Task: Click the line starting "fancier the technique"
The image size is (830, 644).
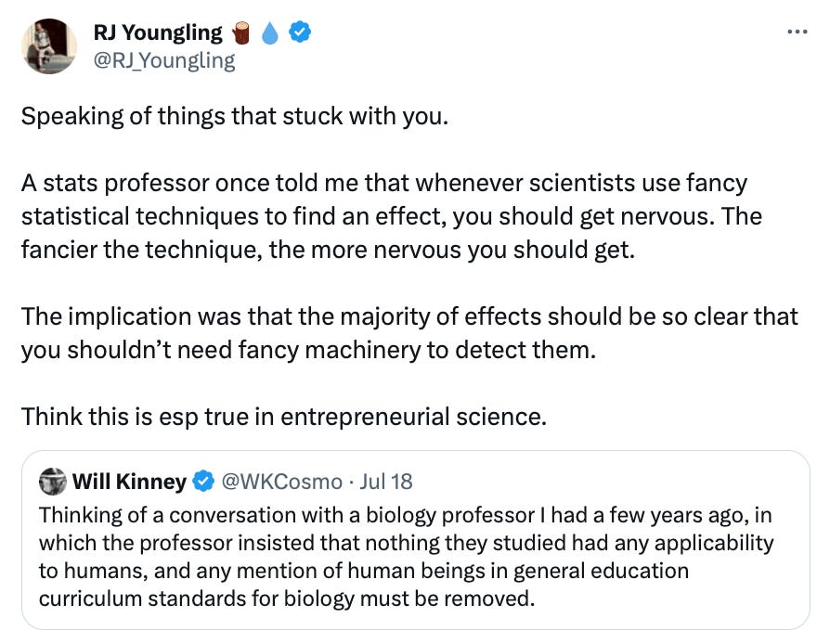Action: [x=327, y=250]
